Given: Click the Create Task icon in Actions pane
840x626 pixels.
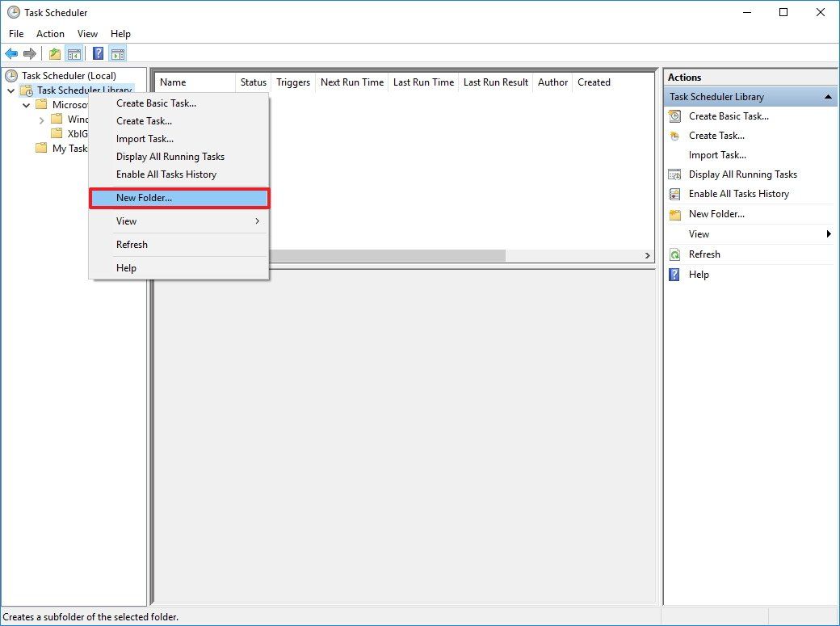Looking at the screenshot, I should tap(675, 136).
